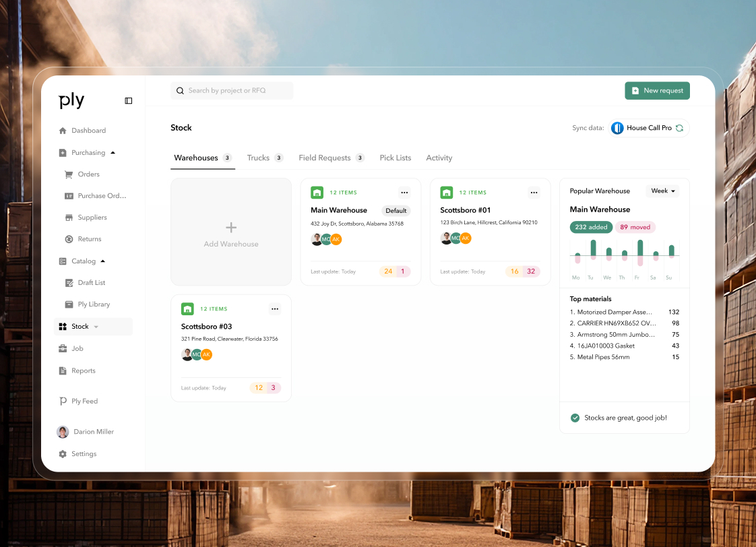Image resolution: width=756 pixels, height=547 pixels.
Task: Open Draft List in the sidebar
Action: coord(92,283)
